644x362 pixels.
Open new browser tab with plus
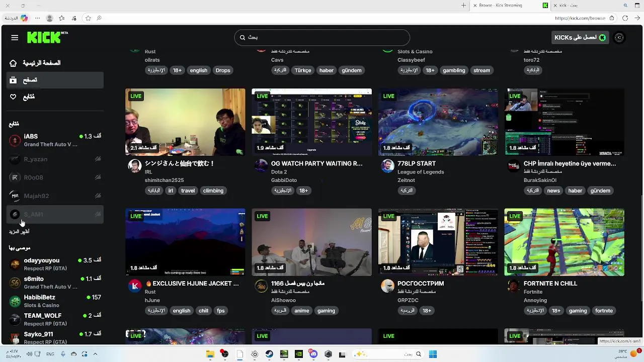point(463,6)
